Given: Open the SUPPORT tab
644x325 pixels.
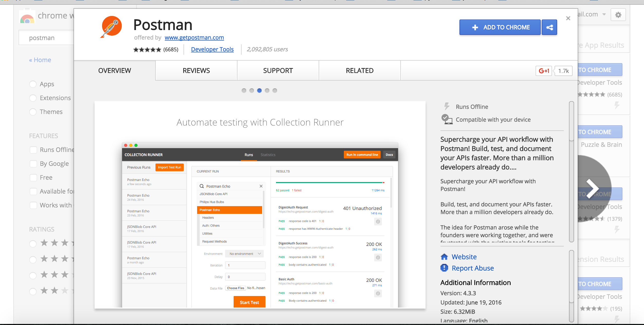Looking at the screenshot, I should point(278,71).
